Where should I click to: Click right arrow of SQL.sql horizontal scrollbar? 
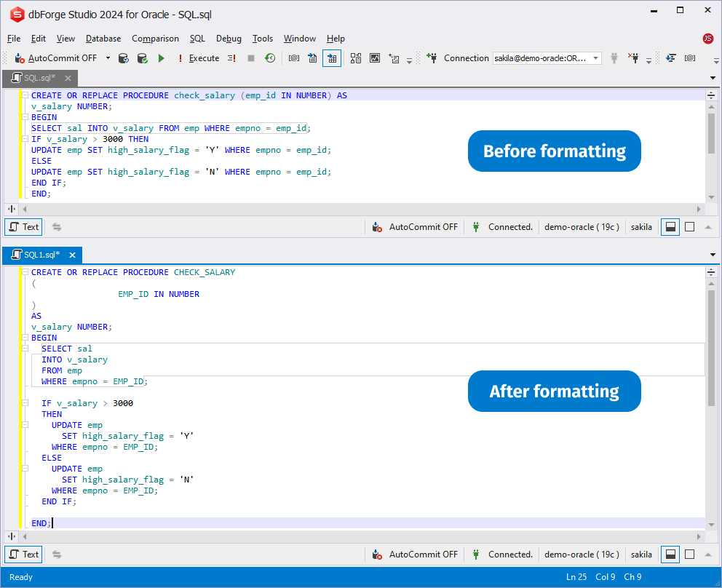click(x=699, y=209)
